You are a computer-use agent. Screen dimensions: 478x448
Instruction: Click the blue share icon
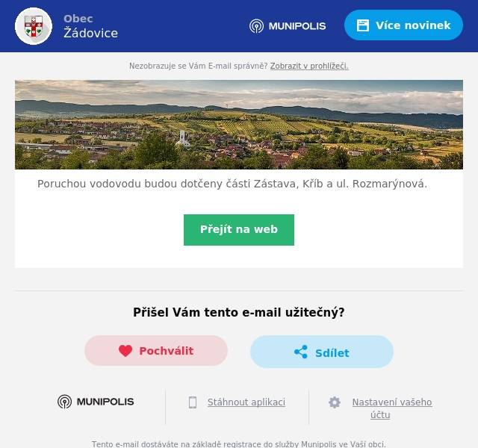(301, 352)
